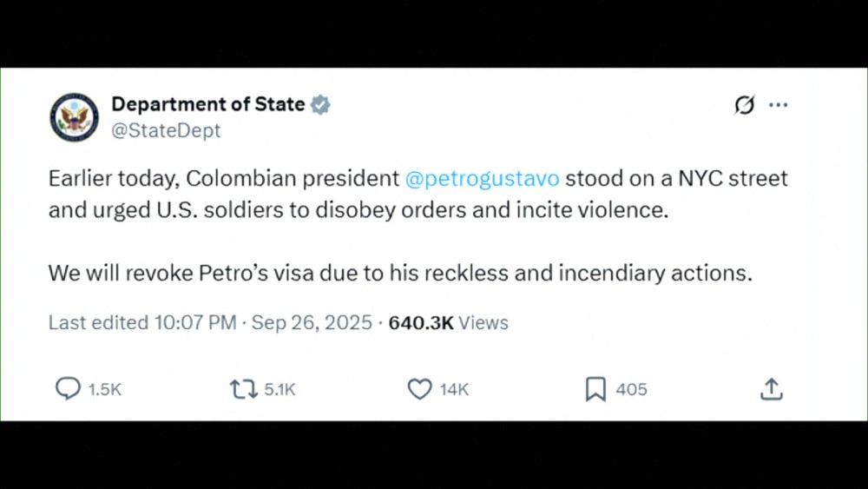Click the Sep 26, 2025 date
Viewport: 868px width, 489px height.
click(x=311, y=323)
